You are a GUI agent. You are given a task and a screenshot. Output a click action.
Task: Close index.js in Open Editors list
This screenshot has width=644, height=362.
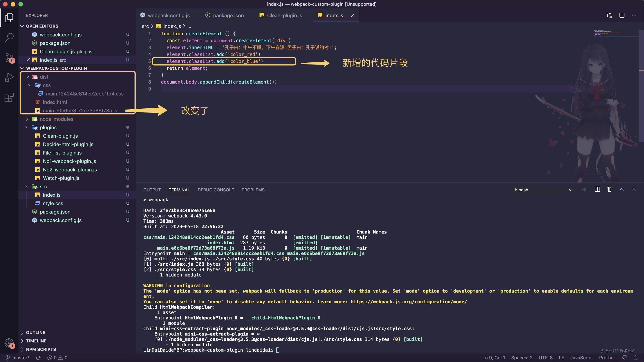pos(28,60)
